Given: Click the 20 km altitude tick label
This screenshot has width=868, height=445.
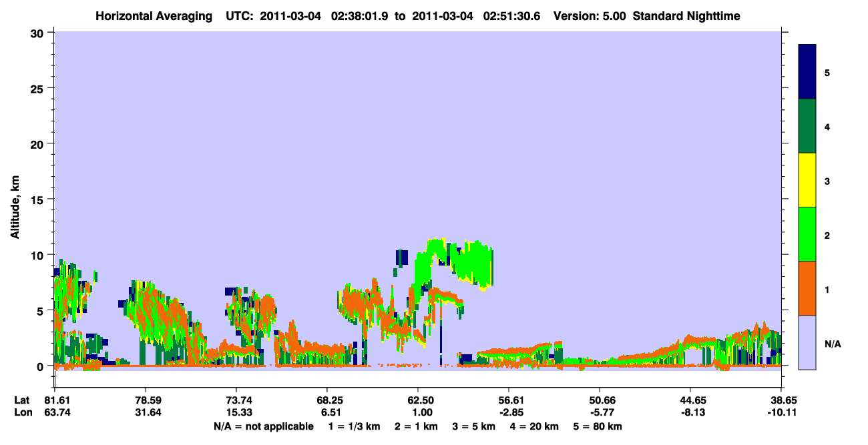Looking at the screenshot, I should (x=39, y=143).
